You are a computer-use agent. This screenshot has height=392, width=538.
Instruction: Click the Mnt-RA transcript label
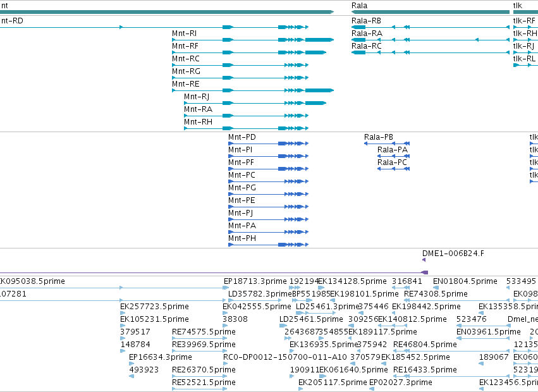[198, 109]
